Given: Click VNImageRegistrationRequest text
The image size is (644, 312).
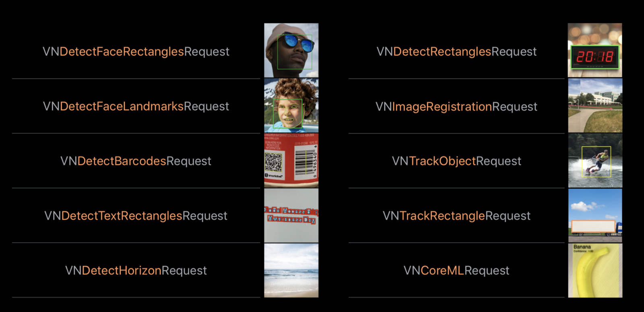Looking at the screenshot, I should point(456,106).
